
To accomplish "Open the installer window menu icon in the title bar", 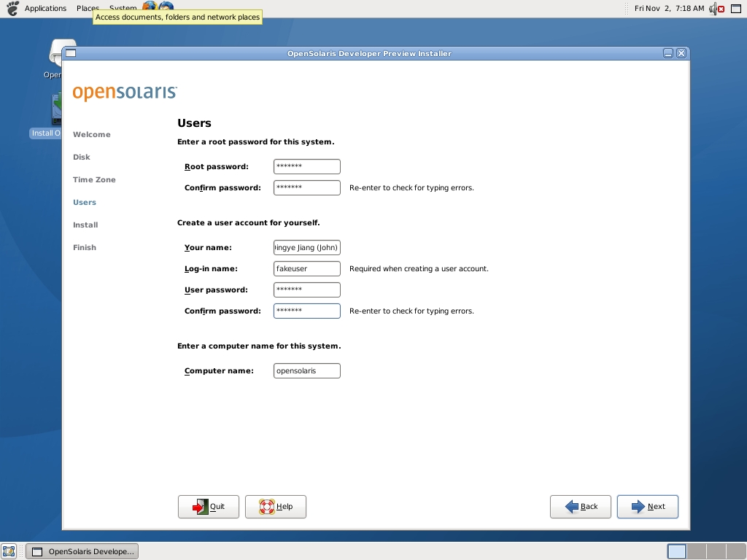I will (x=70, y=53).
